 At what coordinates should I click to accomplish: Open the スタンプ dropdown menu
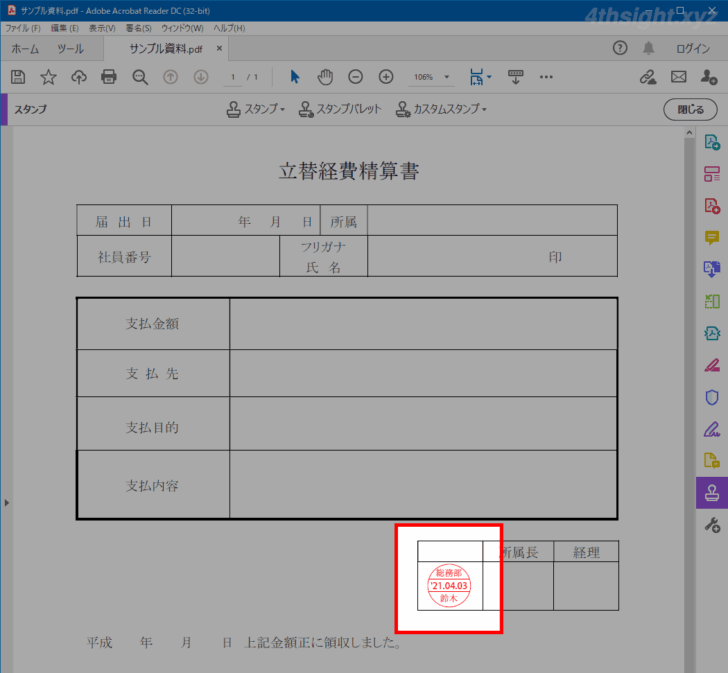tap(255, 110)
